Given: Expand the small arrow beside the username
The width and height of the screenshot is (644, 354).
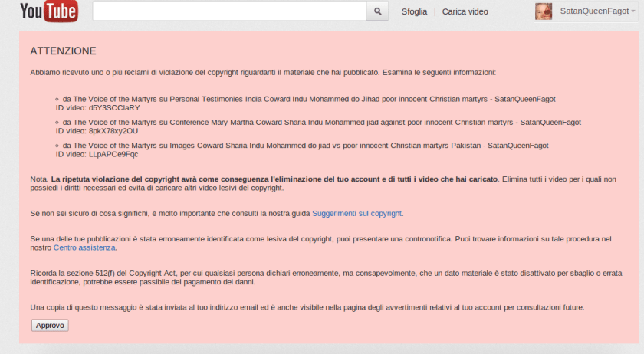Looking at the screenshot, I should click(x=632, y=11).
